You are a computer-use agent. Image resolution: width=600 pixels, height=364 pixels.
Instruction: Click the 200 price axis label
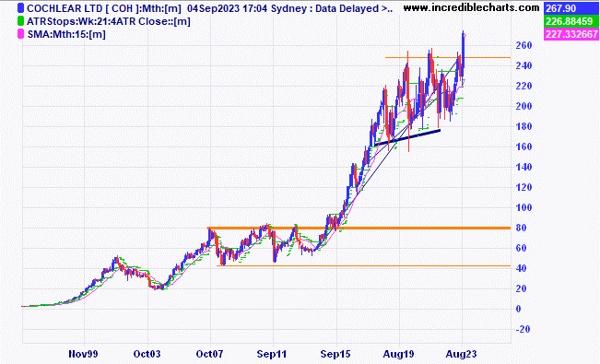click(x=524, y=106)
